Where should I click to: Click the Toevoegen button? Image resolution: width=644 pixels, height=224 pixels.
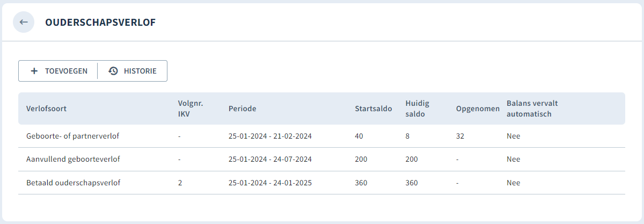point(58,71)
